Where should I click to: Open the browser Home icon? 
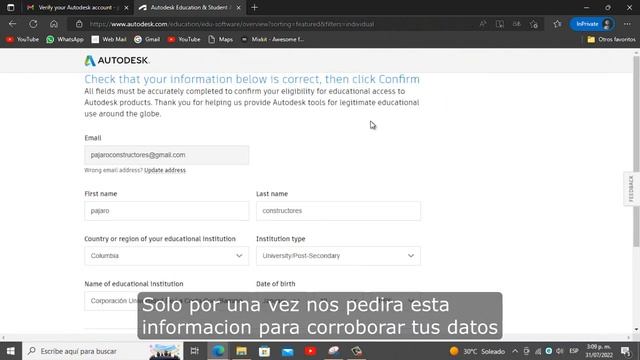click(53, 24)
